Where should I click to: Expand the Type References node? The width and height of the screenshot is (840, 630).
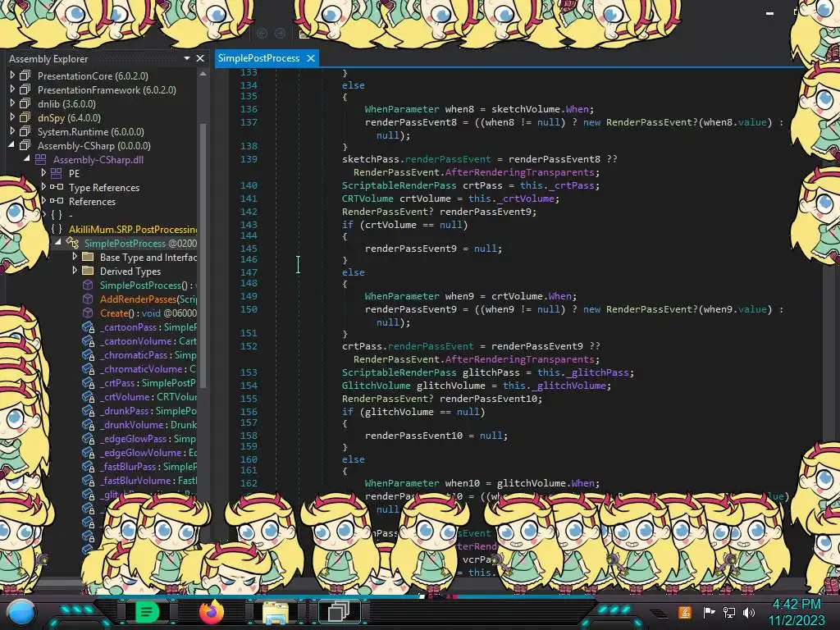pos(43,187)
